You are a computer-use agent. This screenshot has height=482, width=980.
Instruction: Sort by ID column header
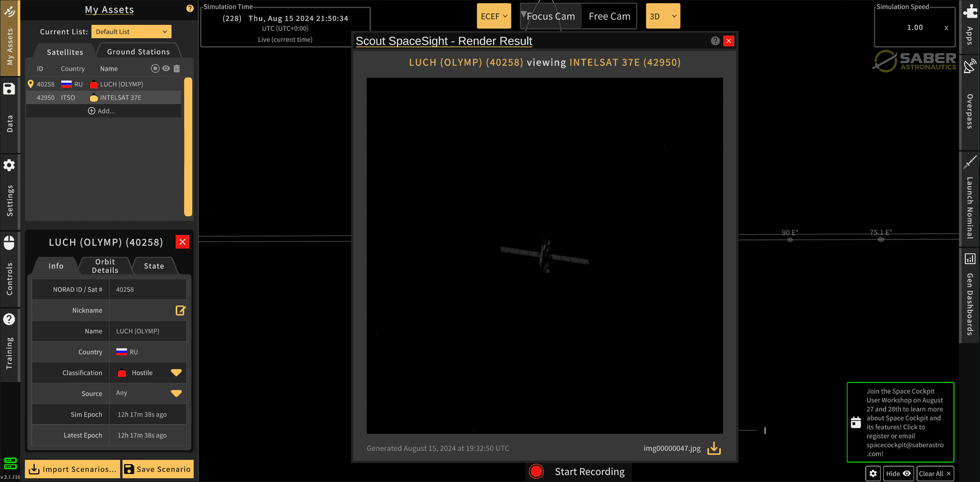40,68
